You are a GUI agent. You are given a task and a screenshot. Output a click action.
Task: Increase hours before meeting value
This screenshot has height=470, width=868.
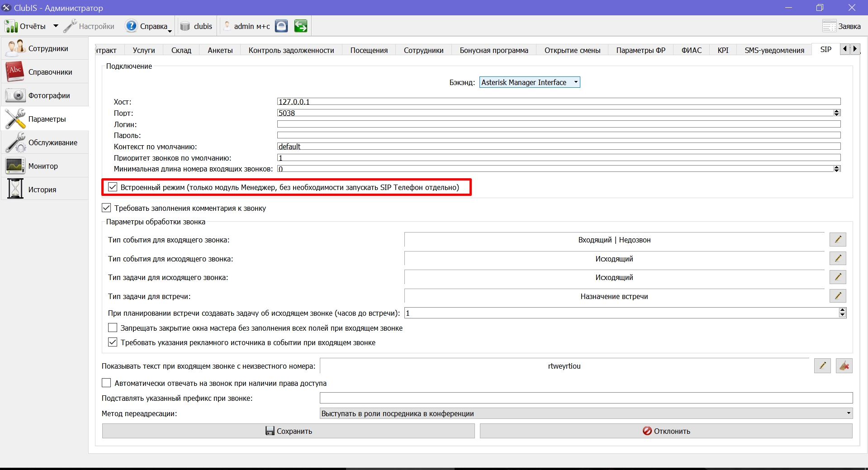[x=842, y=310]
